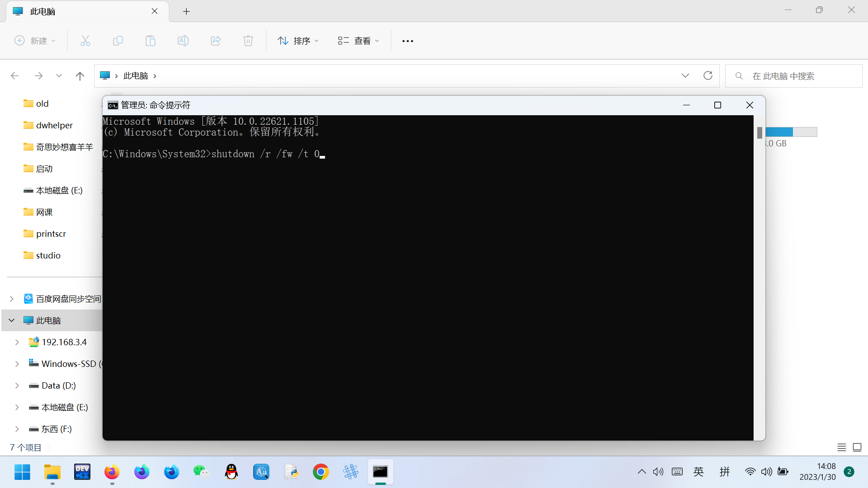This screenshot has height=488, width=868.
Task: Add a new Explorer tab
Action: pos(186,12)
